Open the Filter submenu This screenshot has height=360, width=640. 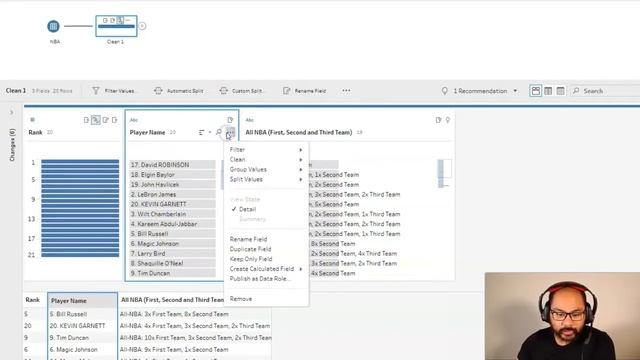click(x=266, y=149)
